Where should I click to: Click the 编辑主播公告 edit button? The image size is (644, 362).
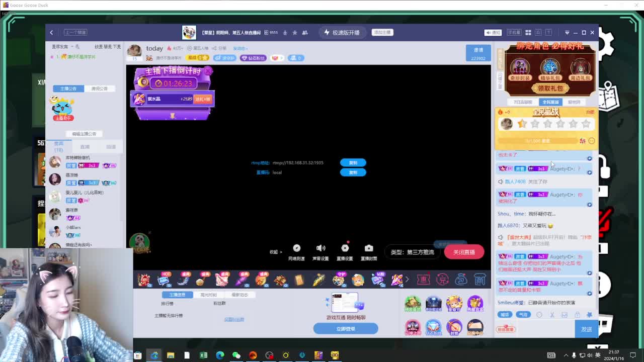pos(84,134)
